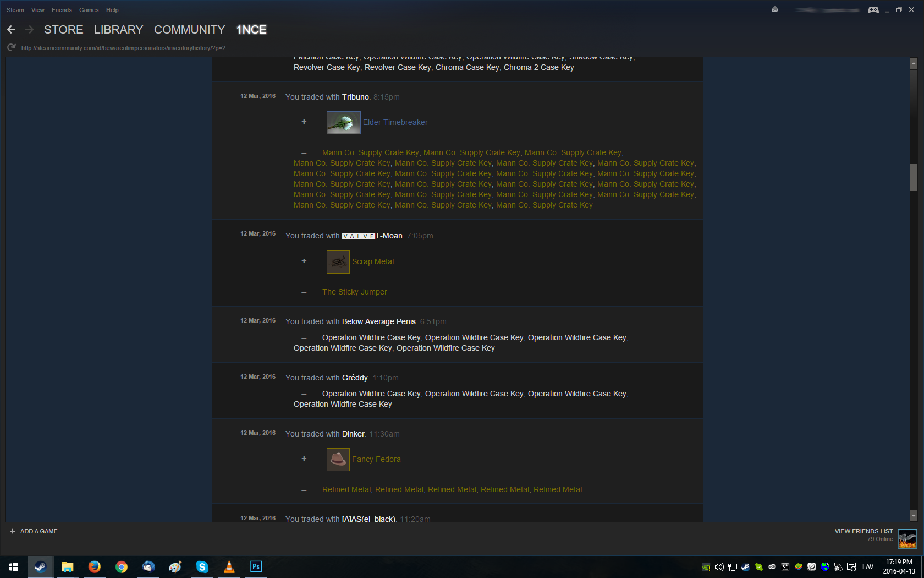Switch to the LIBRARY tab
This screenshot has width=924, height=578.
pos(118,30)
